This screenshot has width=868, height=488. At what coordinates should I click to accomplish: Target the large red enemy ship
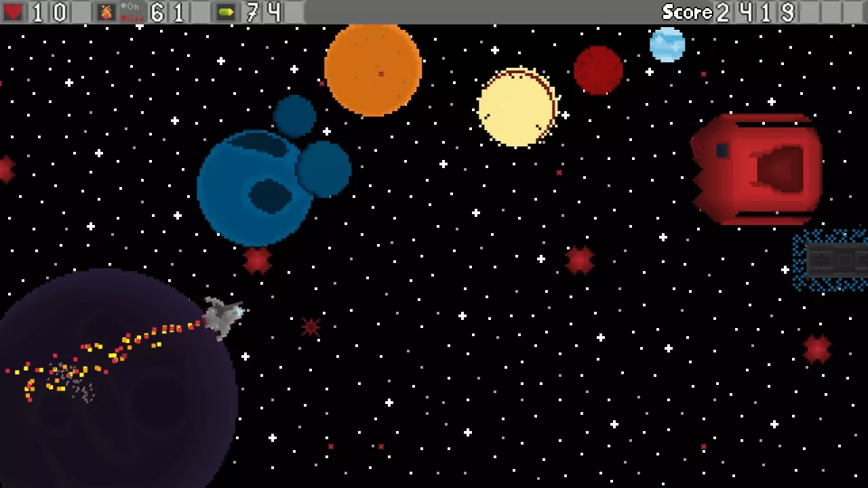click(757, 169)
